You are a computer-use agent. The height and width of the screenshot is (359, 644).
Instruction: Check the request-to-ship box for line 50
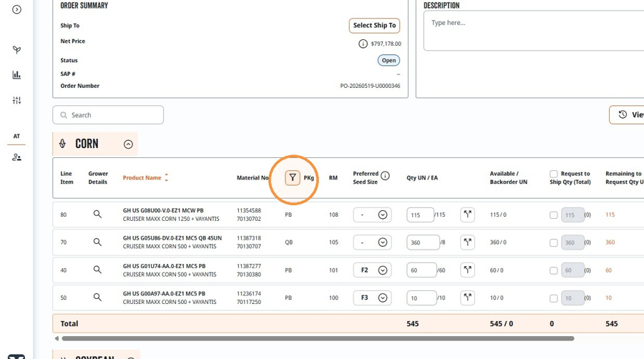coord(554,298)
